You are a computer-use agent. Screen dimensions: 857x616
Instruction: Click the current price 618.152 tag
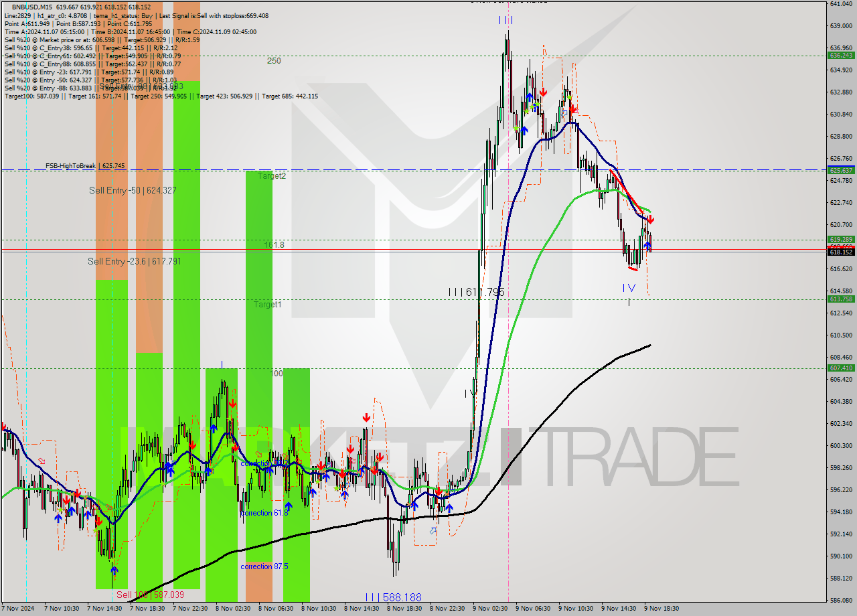click(x=840, y=252)
